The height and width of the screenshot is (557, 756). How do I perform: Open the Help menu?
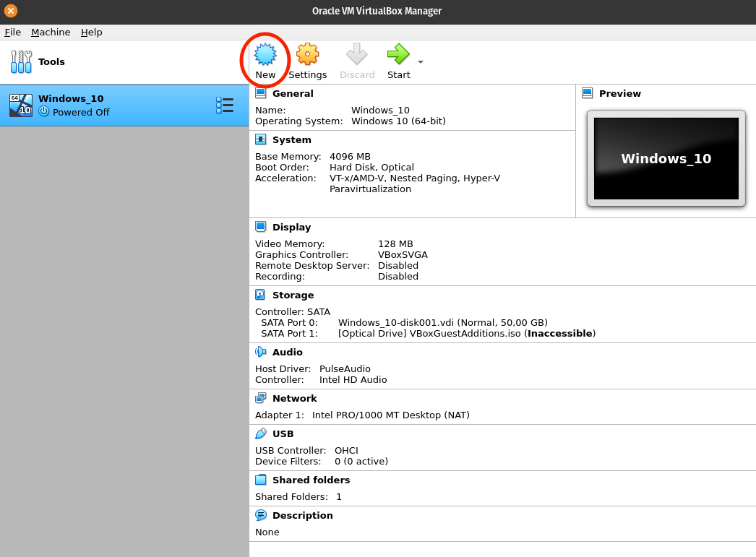click(91, 32)
